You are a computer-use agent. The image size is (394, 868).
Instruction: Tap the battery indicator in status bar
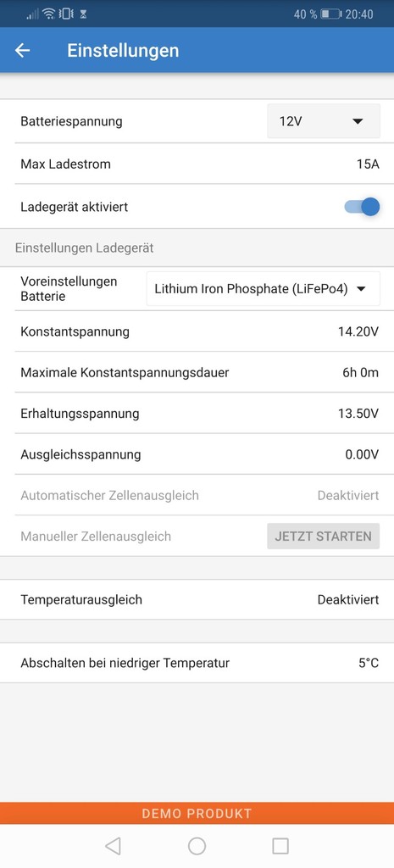coord(331,14)
